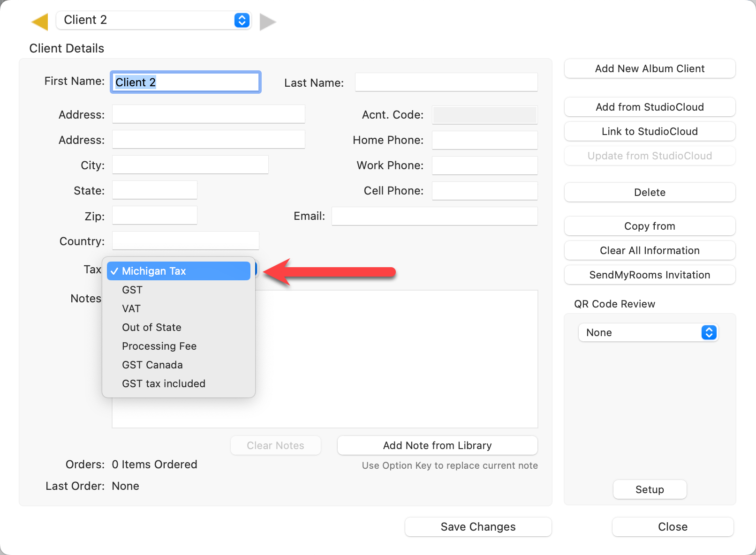756x555 pixels.
Task: Focus the Email input field
Action: tap(434, 216)
